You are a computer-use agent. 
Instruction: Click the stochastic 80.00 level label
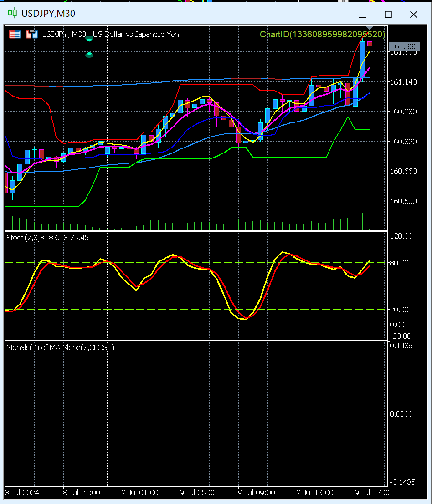[x=399, y=263]
